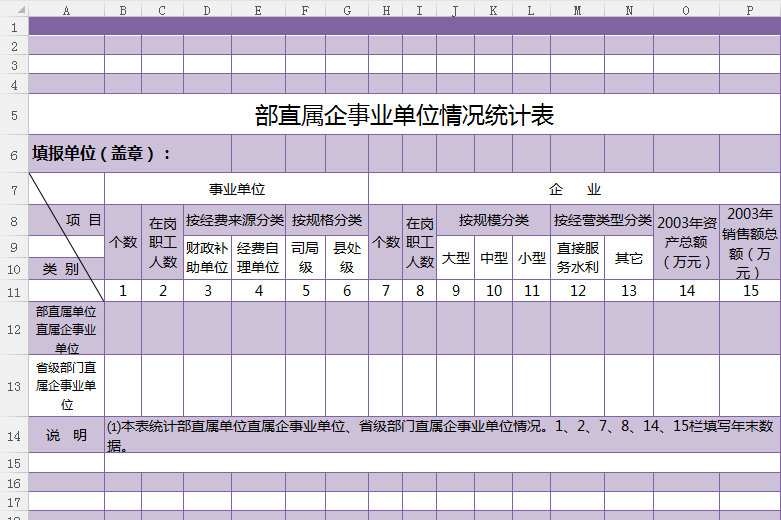Viewport: 781px width, 520px height.
Task: Select the 填报单位（盖章） cell
Action: (102, 154)
